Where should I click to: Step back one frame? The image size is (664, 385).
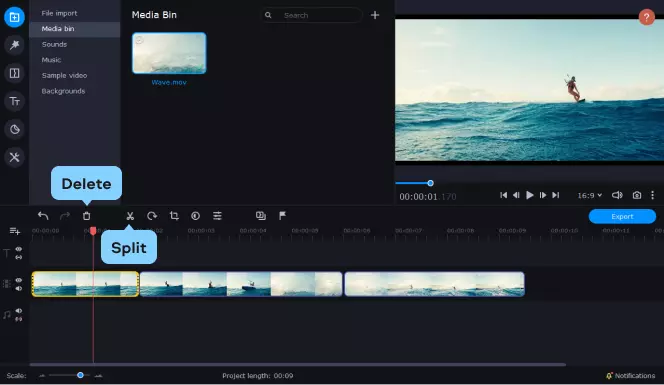[x=516, y=195]
